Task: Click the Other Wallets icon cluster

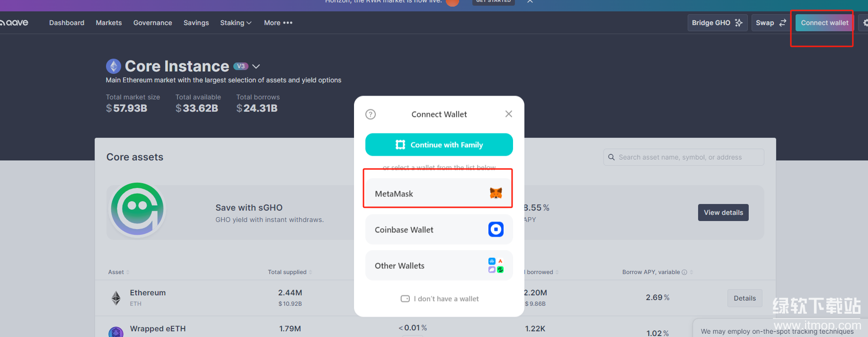Action: coord(496,266)
